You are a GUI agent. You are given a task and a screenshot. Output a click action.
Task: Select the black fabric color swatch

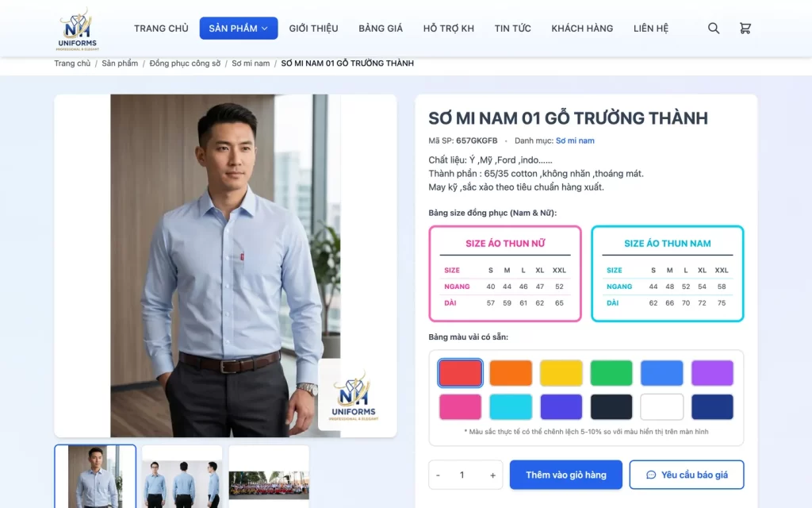(x=611, y=406)
